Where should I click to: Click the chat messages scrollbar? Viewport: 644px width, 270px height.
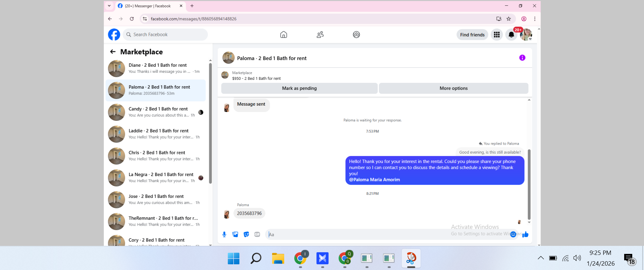[529, 184]
